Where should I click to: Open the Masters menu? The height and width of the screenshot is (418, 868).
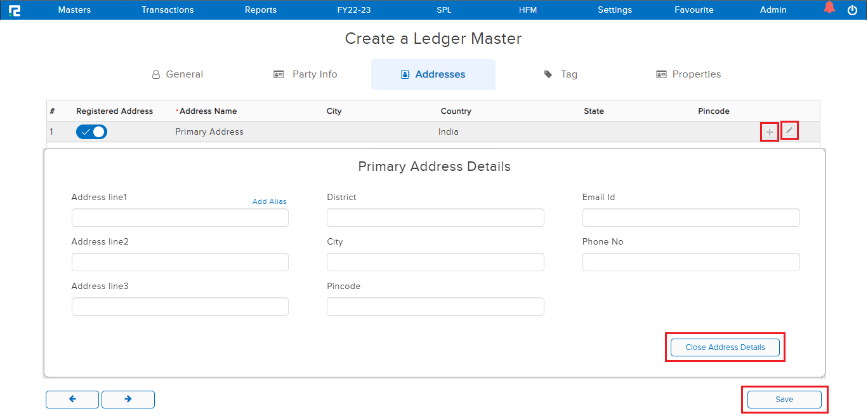click(x=74, y=10)
